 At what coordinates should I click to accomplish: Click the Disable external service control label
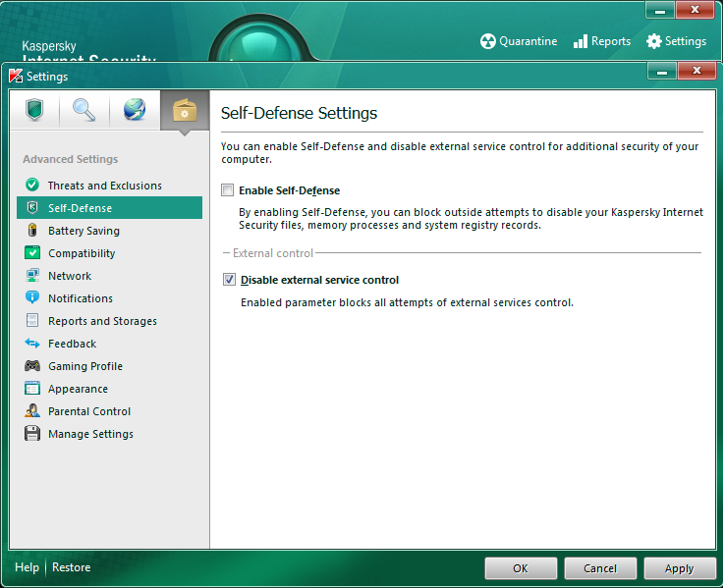click(319, 280)
